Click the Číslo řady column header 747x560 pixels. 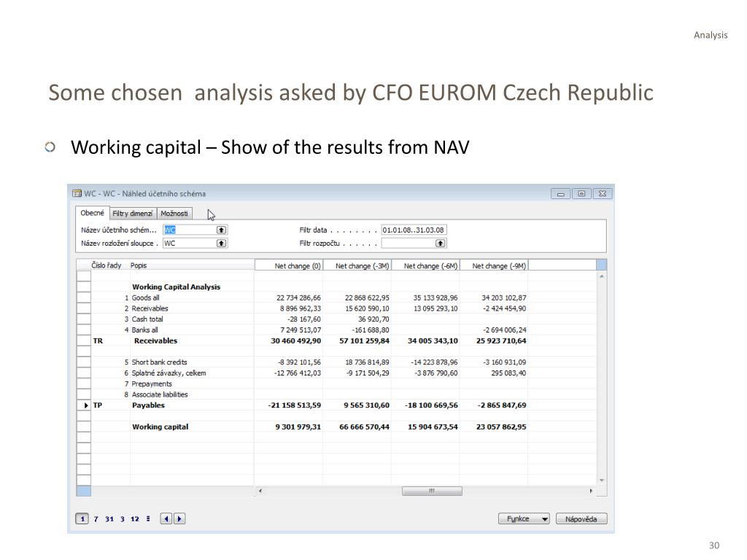click(x=107, y=265)
